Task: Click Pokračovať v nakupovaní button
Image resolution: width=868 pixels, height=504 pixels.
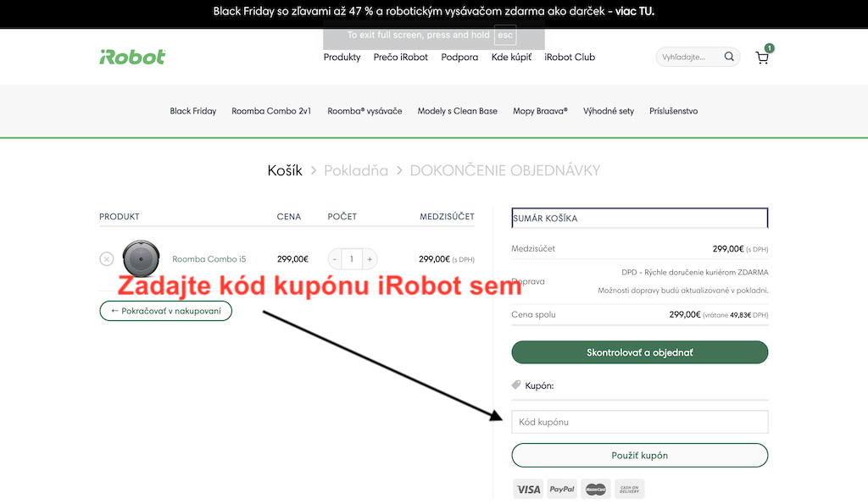Action: point(165,311)
